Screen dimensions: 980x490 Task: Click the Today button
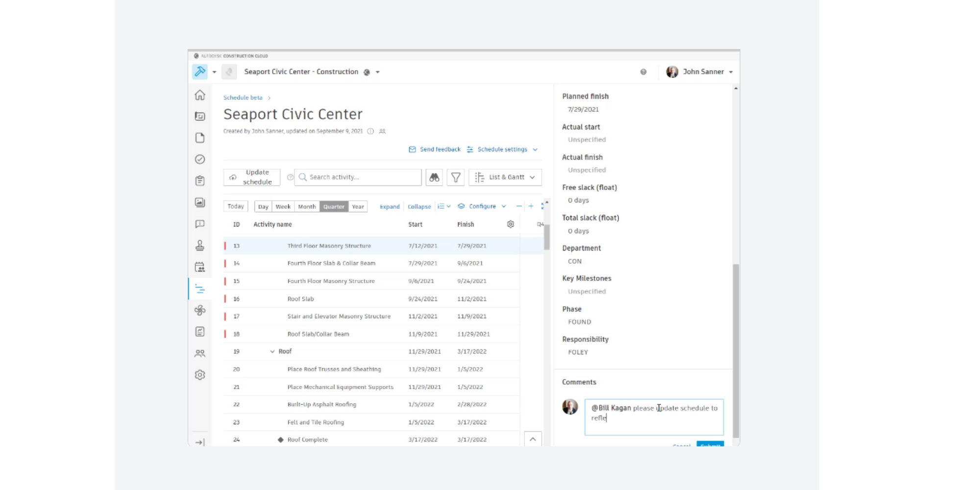click(x=236, y=207)
